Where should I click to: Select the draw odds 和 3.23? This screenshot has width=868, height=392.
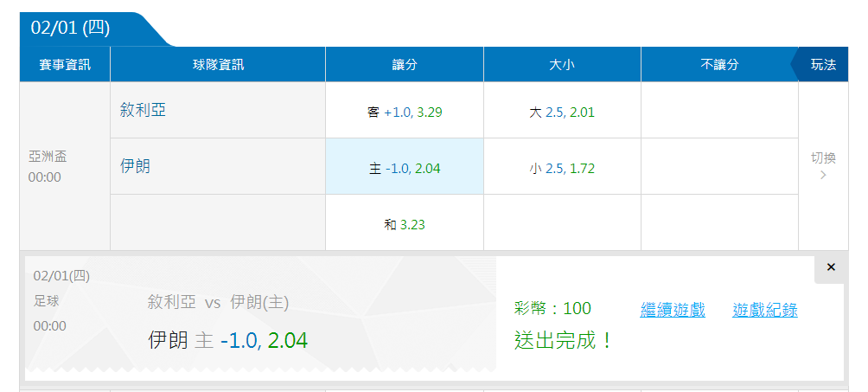pyautogui.click(x=405, y=223)
